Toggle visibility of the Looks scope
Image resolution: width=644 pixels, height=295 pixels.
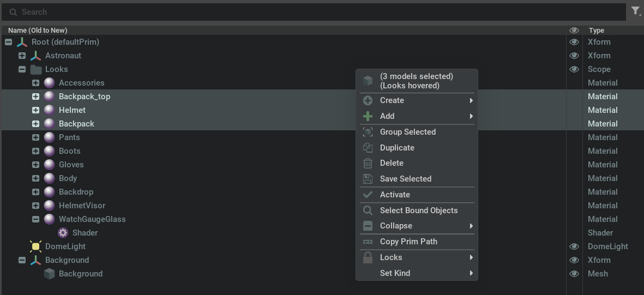tap(574, 69)
